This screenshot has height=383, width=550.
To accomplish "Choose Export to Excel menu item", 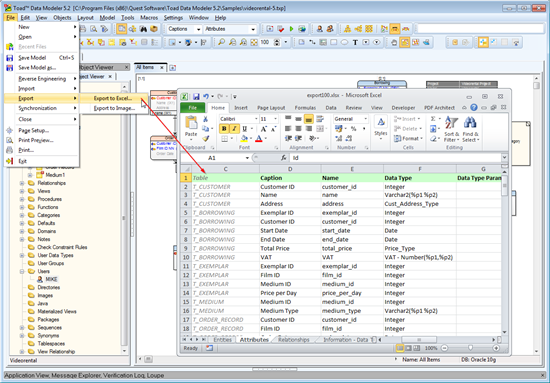I will (x=114, y=99).
